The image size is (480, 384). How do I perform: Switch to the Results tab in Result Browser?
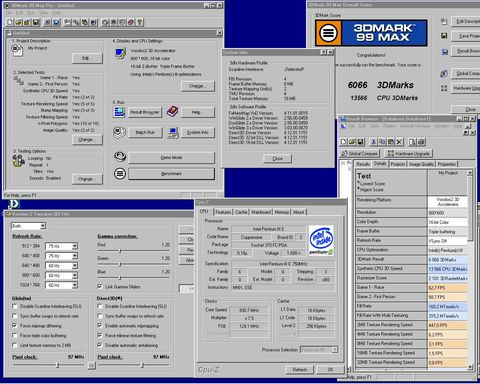(363, 164)
